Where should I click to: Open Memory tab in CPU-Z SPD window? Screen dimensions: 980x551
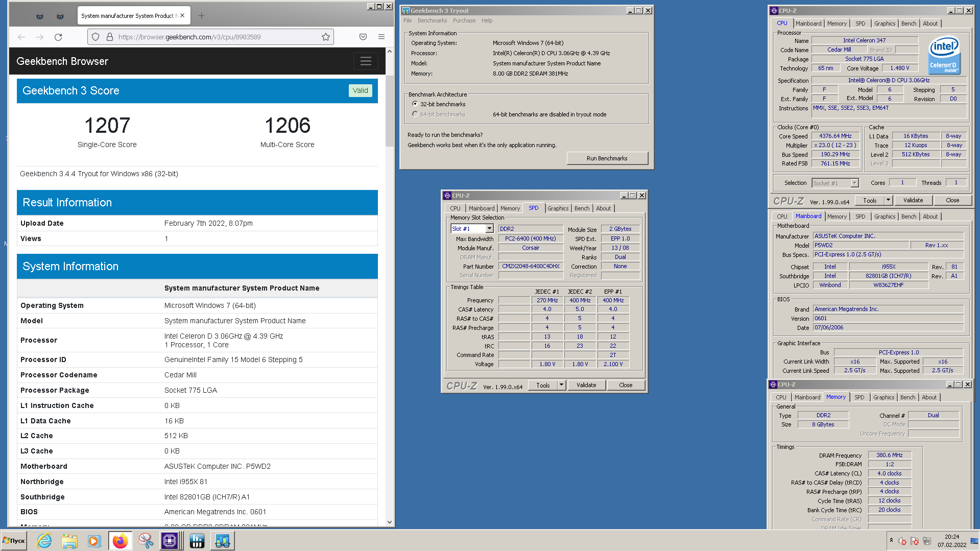pyautogui.click(x=510, y=208)
